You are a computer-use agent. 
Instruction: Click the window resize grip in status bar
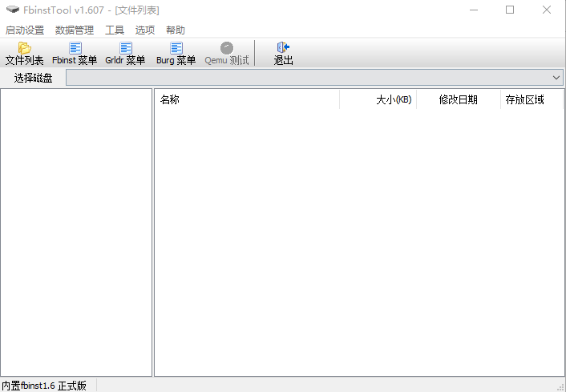click(x=561, y=387)
